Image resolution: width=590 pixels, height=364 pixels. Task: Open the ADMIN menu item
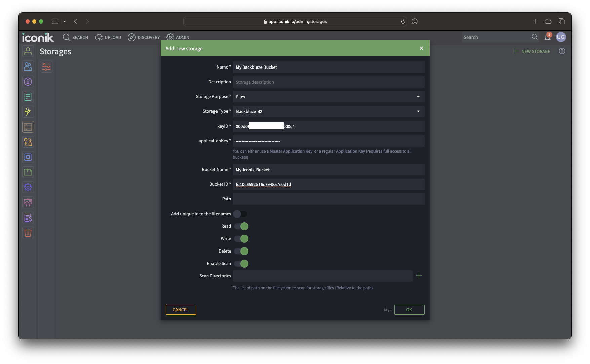(x=178, y=37)
